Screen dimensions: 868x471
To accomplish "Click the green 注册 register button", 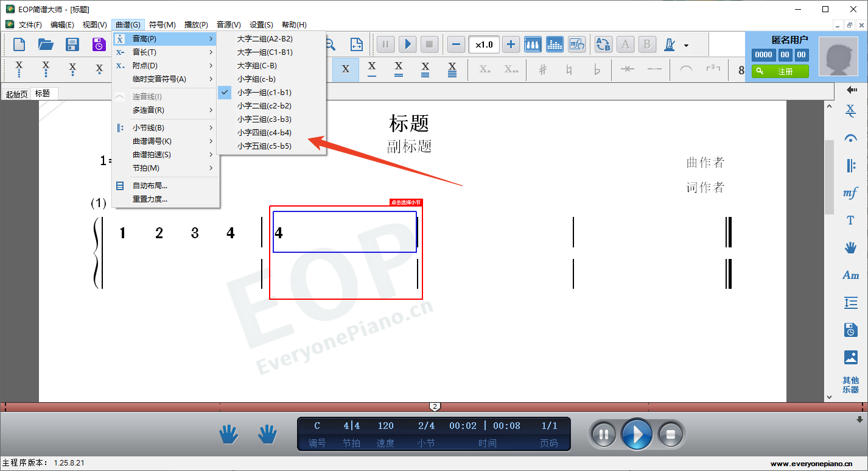I will tap(780, 71).
